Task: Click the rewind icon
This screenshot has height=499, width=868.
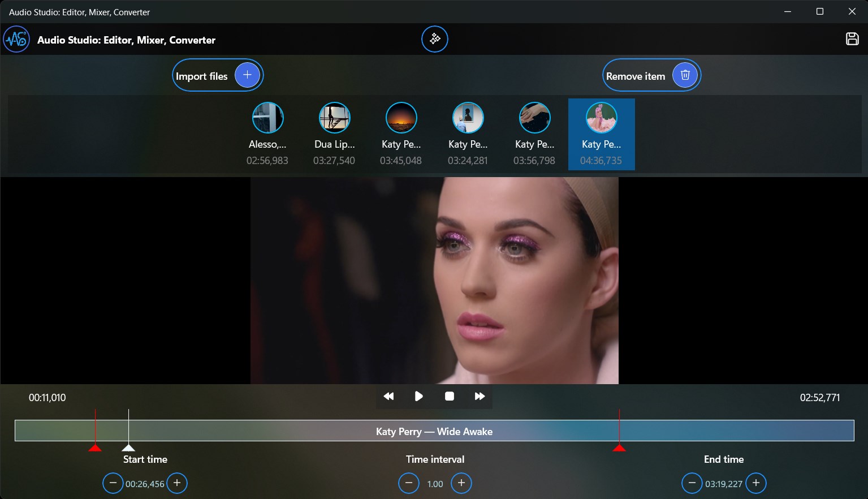Action: tap(388, 396)
